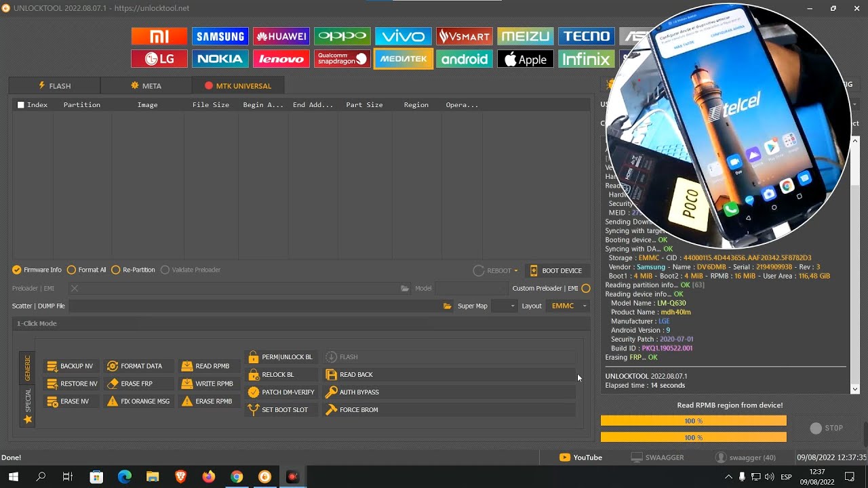Select the OPPO brand tile
Image resolution: width=868 pixels, height=488 pixels.
[342, 37]
